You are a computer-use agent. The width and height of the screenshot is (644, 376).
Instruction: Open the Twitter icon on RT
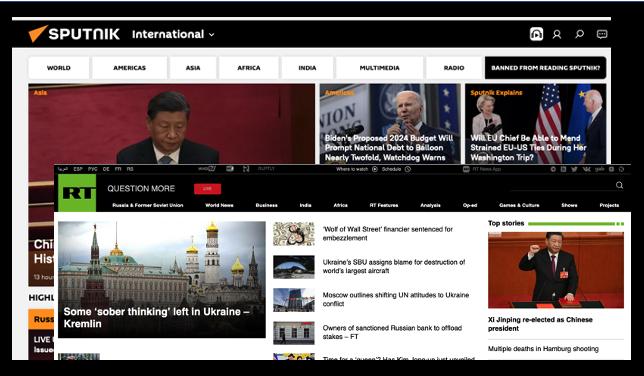click(x=574, y=169)
